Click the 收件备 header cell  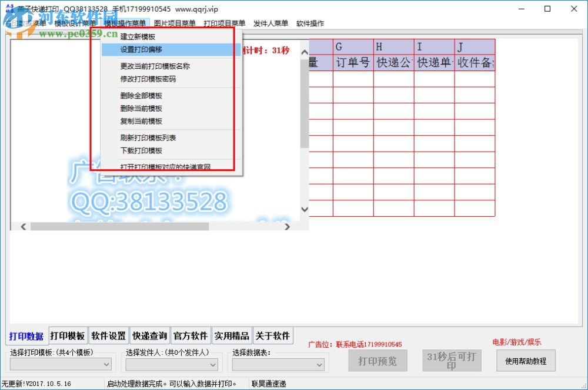pos(475,63)
